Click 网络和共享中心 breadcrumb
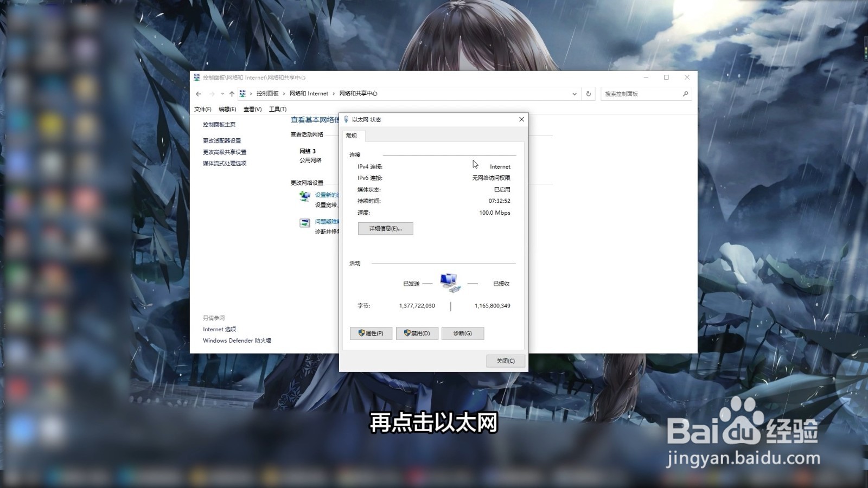This screenshot has width=868, height=488. (x=359, y=93)
